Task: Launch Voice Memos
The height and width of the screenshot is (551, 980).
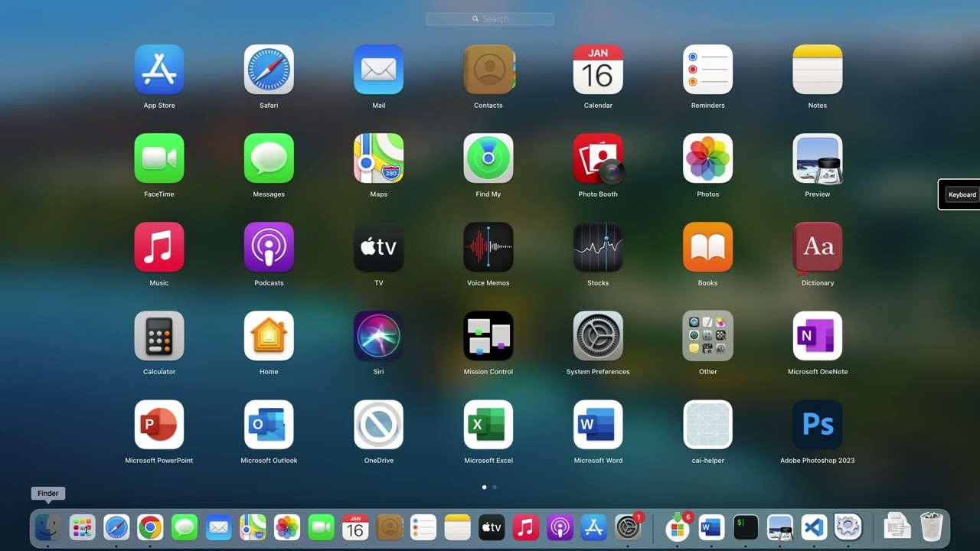Action: point(488,247)
